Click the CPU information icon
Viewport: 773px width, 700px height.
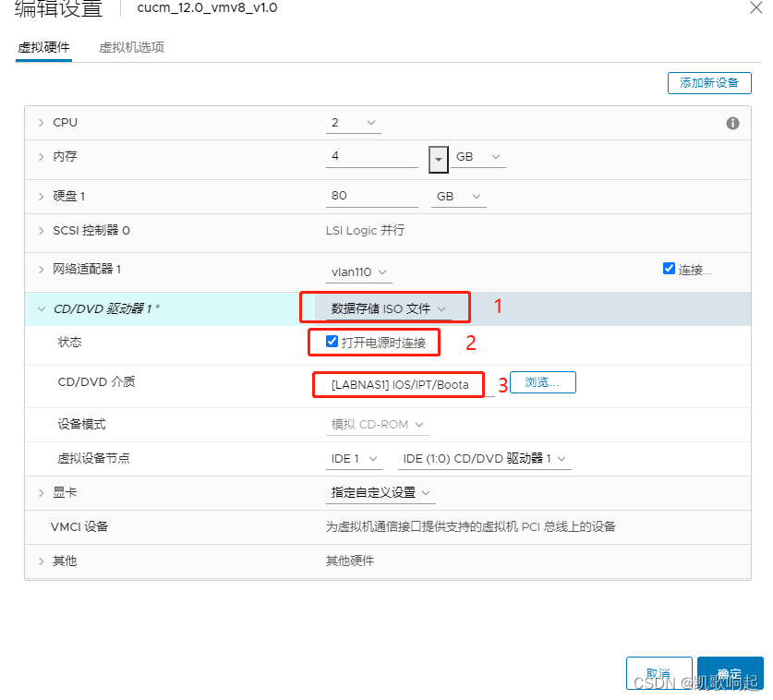[x=733, y=122]
